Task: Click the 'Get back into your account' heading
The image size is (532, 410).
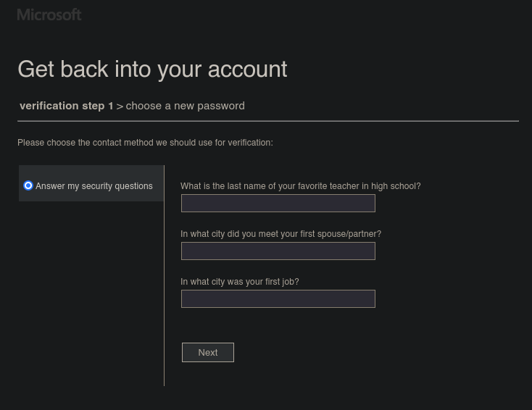Action: click(x=152, y=69)
